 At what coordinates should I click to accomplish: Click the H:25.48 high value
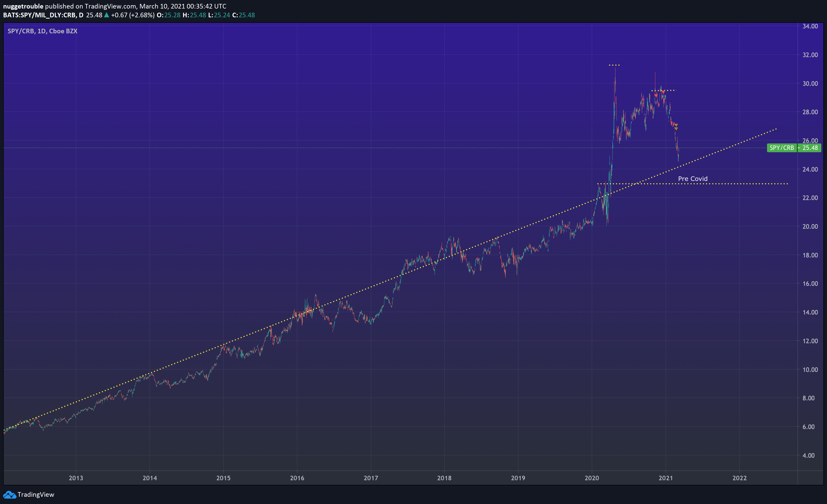[x=194, y=15]
